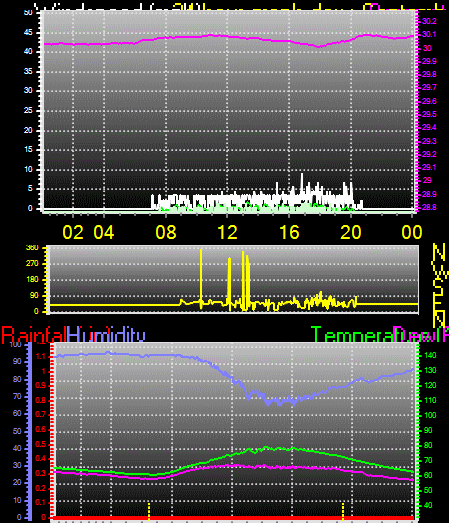
Task: Click the green 80 temperature axis value
Action: (428, 445)
